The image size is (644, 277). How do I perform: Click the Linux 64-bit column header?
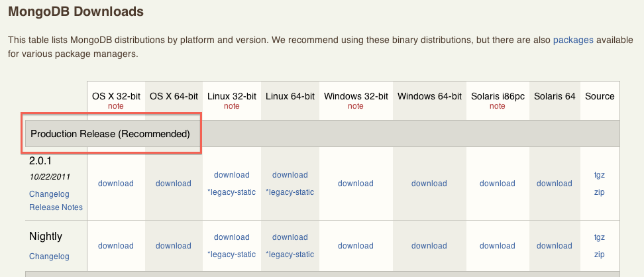290,96
